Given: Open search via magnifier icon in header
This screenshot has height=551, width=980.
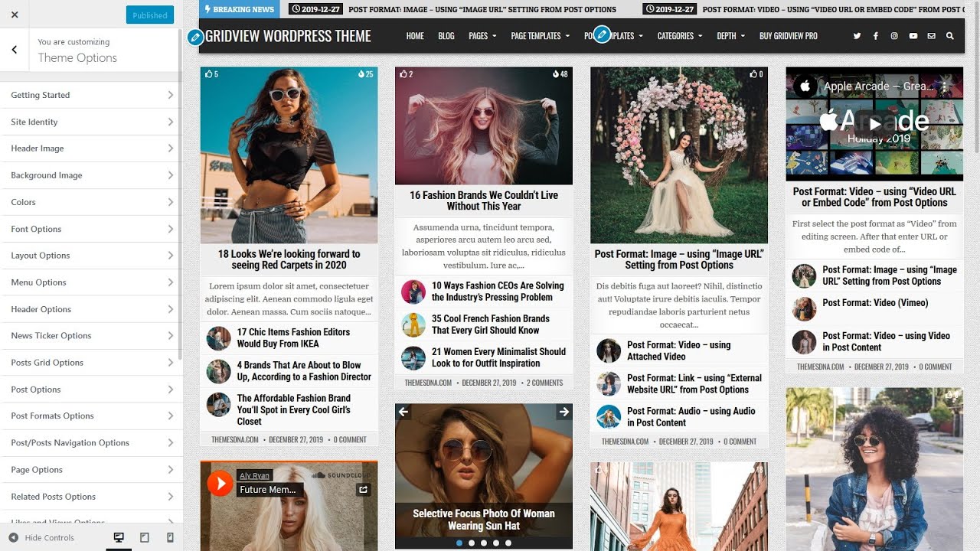Looking at the screenshot, I should coord(950,36).
